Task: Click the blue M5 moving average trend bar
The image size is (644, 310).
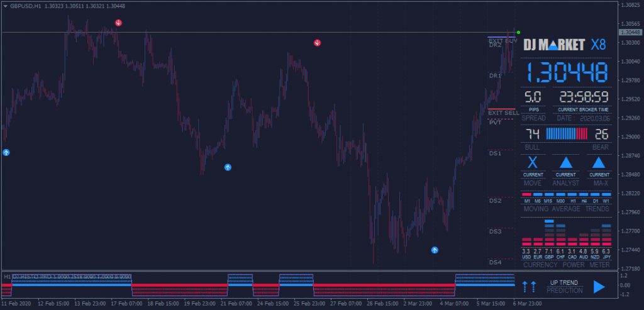Action: [x=538, y=194]
